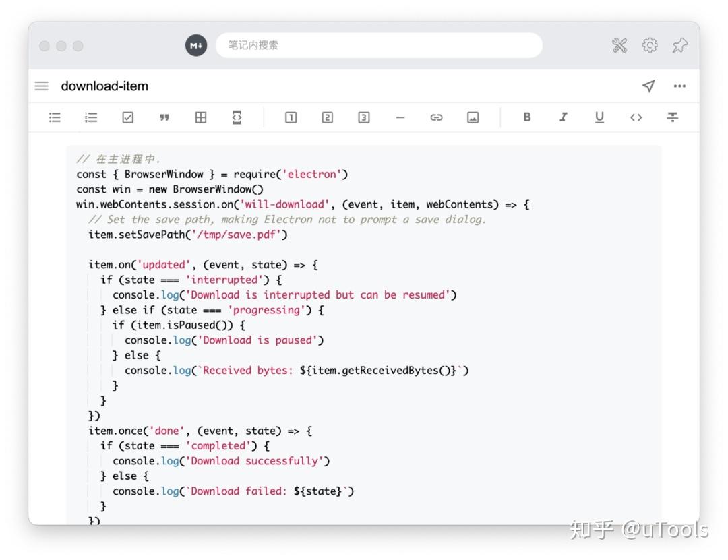Toggle underline formatting
Image resolution: width=728 pixels, height=560 pixels.
[600, 117]
